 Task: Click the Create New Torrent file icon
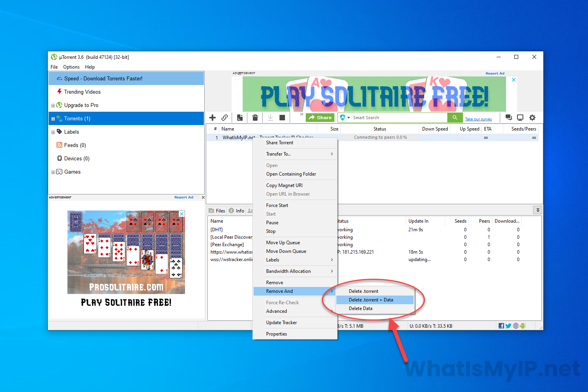coord(240,118)
